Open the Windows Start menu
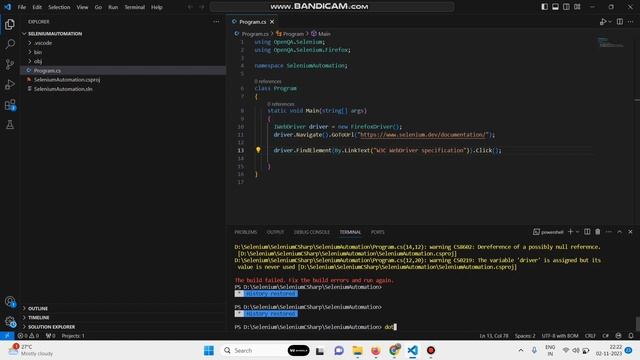 (209, 350)
